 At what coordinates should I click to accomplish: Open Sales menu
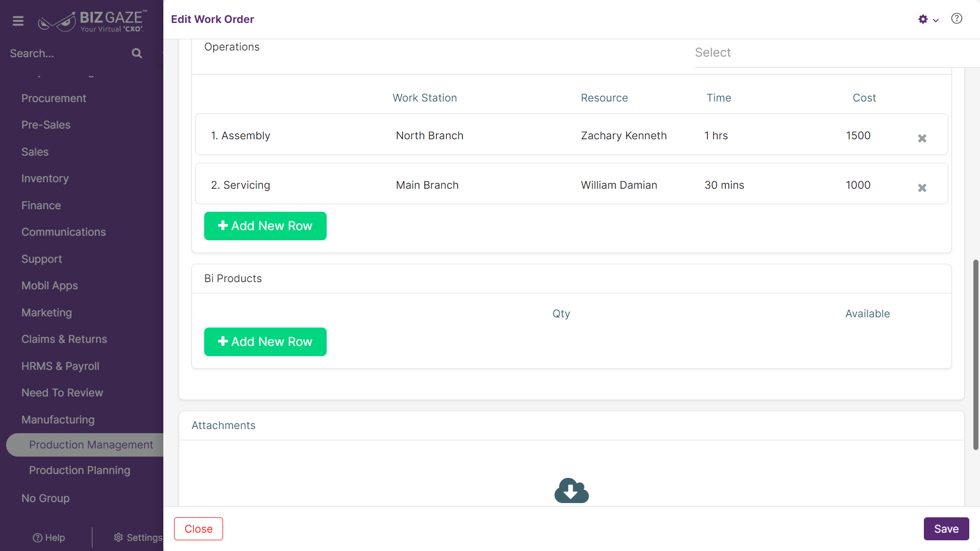35,152
